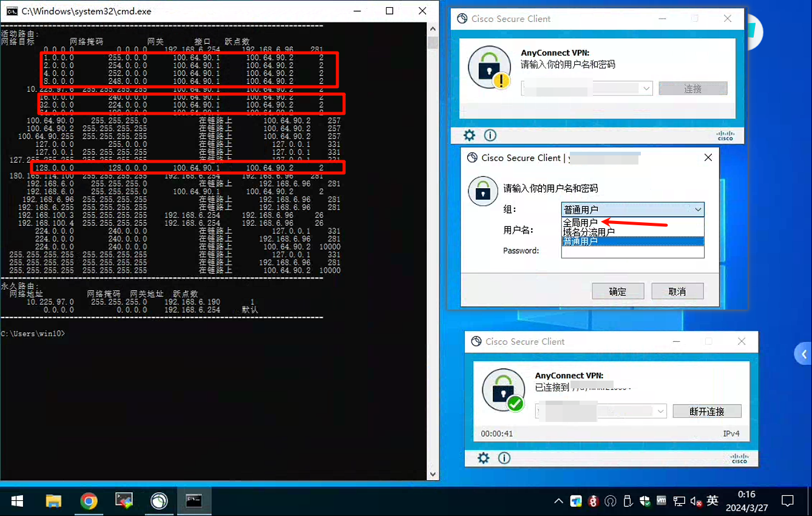This screenshot has height=516, width=812.
Task: Click 确定 button in login dialog
Action: pyautogui.click(x=617, y=291)
